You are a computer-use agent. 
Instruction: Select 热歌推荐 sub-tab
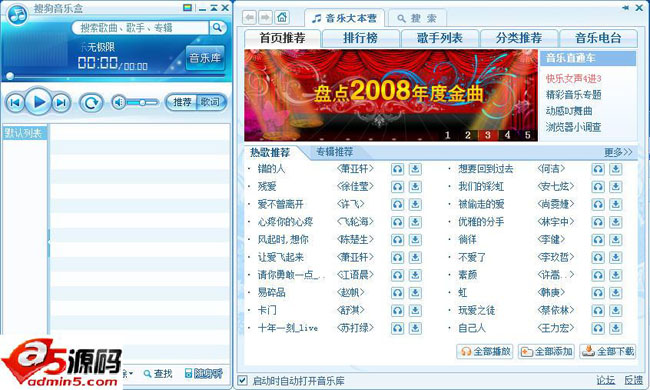(x=270, y=153)
